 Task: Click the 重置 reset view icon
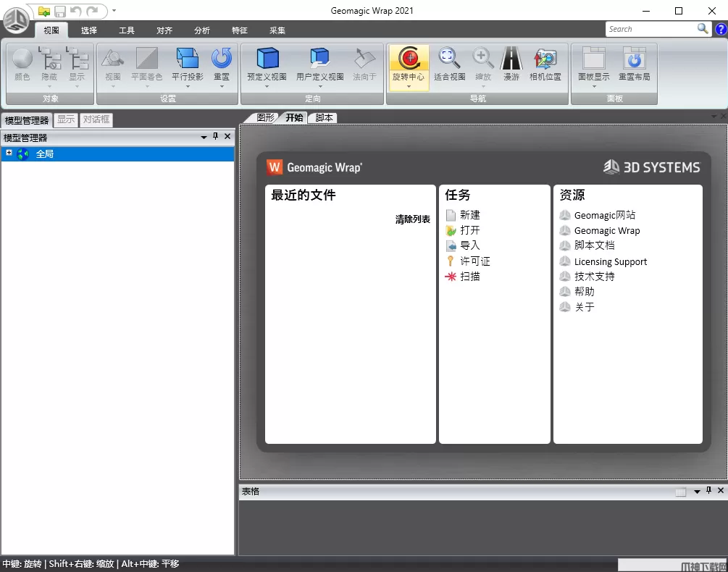click(x=221, y=59)
